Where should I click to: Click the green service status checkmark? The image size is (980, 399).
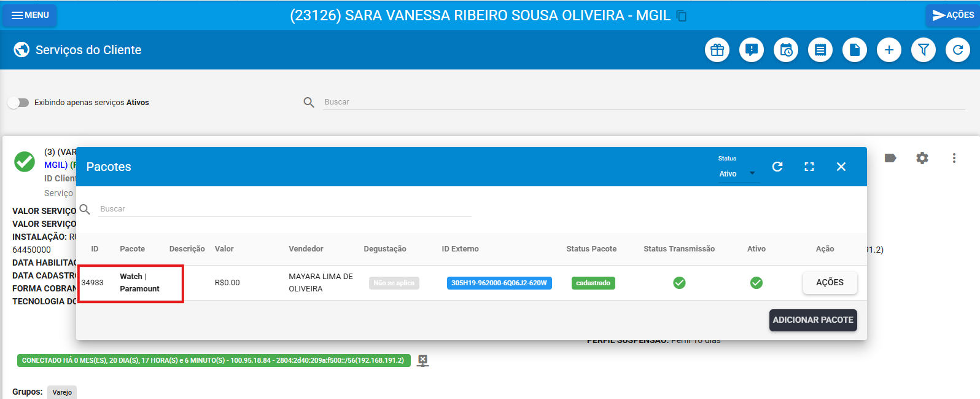(x=25, y=162)
